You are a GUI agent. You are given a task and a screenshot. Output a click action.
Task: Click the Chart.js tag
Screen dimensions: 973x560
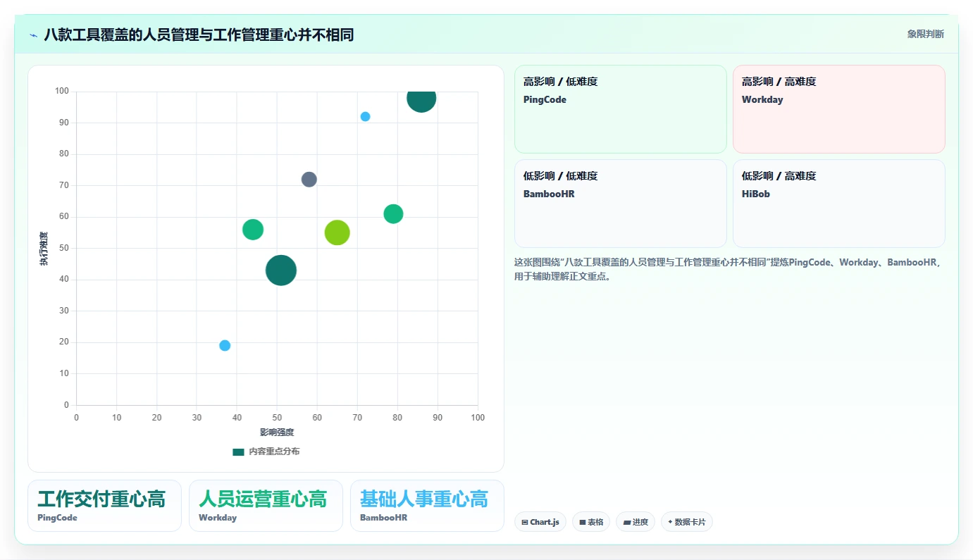(540, 522)
